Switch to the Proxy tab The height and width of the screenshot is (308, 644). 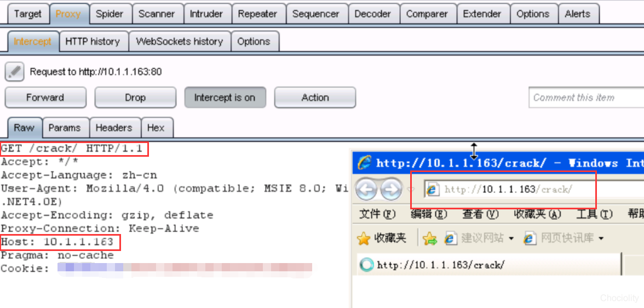68,14
